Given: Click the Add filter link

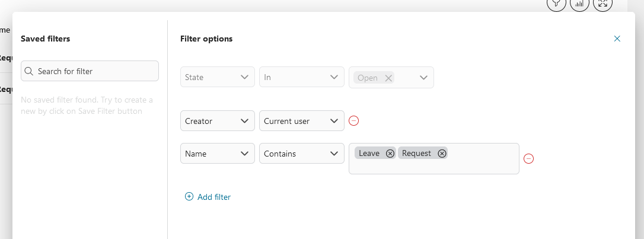Looking at the screenshot, I should pyautogui.click(x=208, y=197).
